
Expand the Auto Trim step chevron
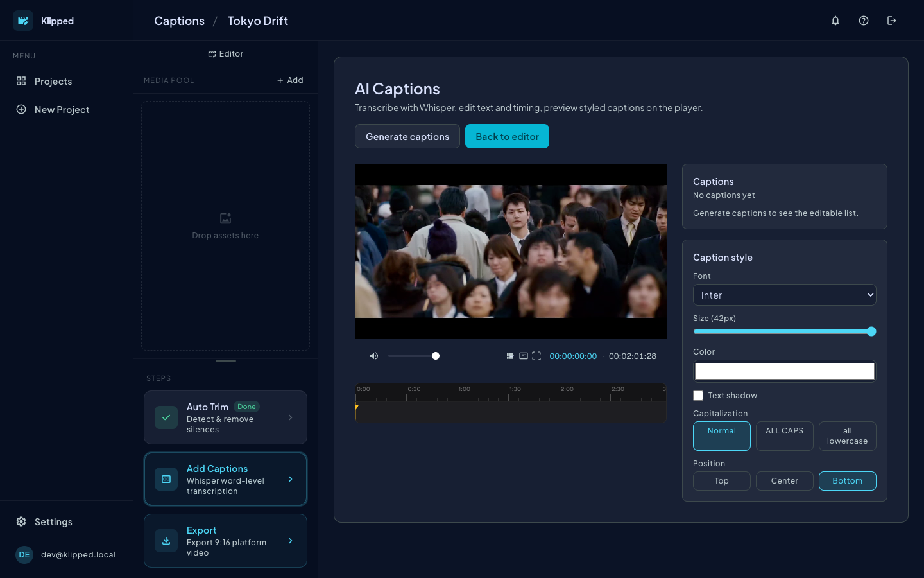pyautogui.click(x=291, y=417)
